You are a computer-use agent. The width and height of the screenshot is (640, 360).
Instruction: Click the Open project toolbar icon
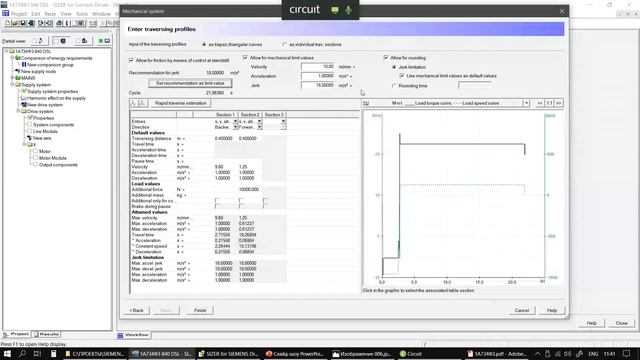point(15,23)
